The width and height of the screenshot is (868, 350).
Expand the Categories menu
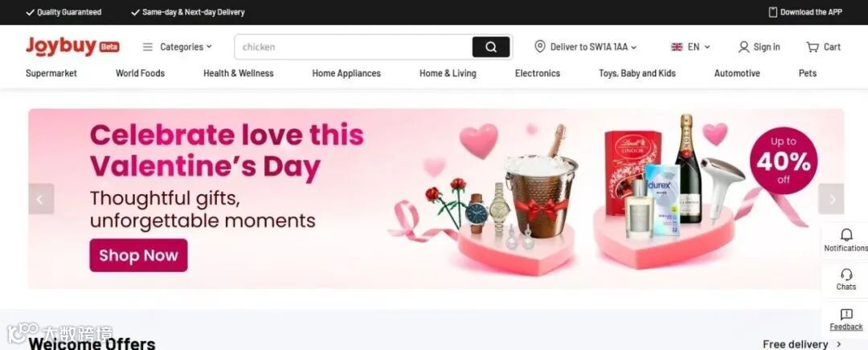pos(177,47)
